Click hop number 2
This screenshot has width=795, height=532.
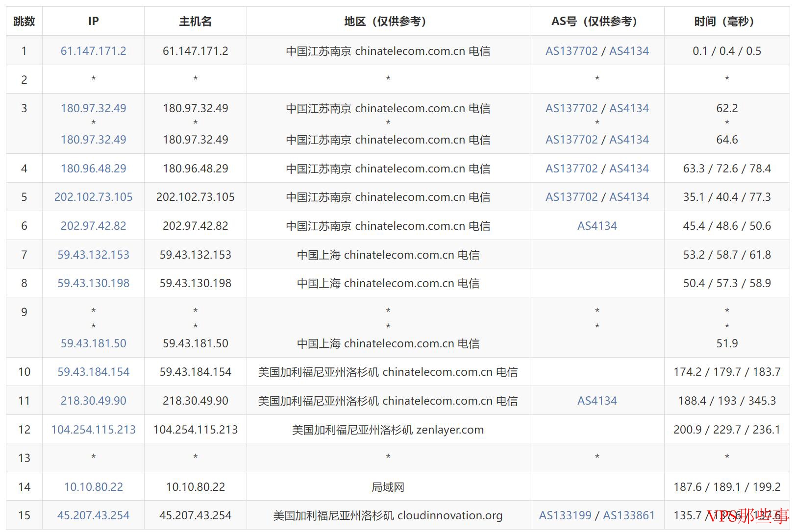click(x=24, y=80)
